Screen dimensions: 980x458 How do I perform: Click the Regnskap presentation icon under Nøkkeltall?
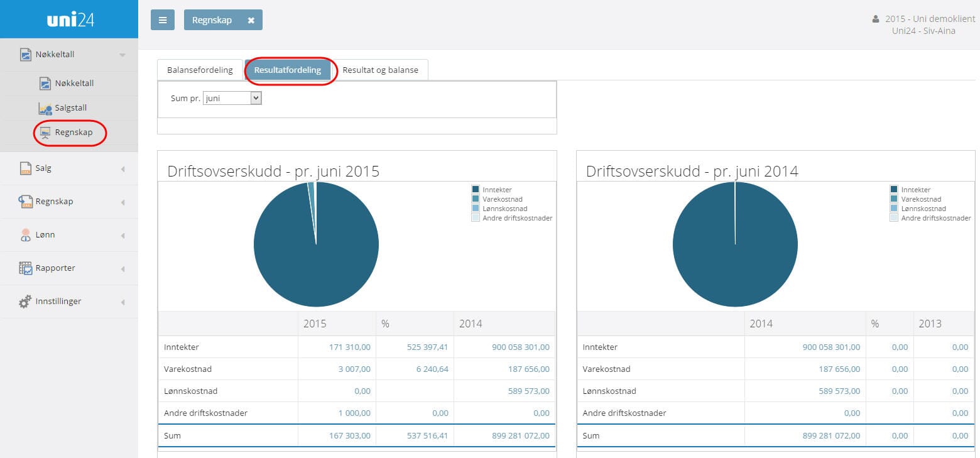coord(45,133)
